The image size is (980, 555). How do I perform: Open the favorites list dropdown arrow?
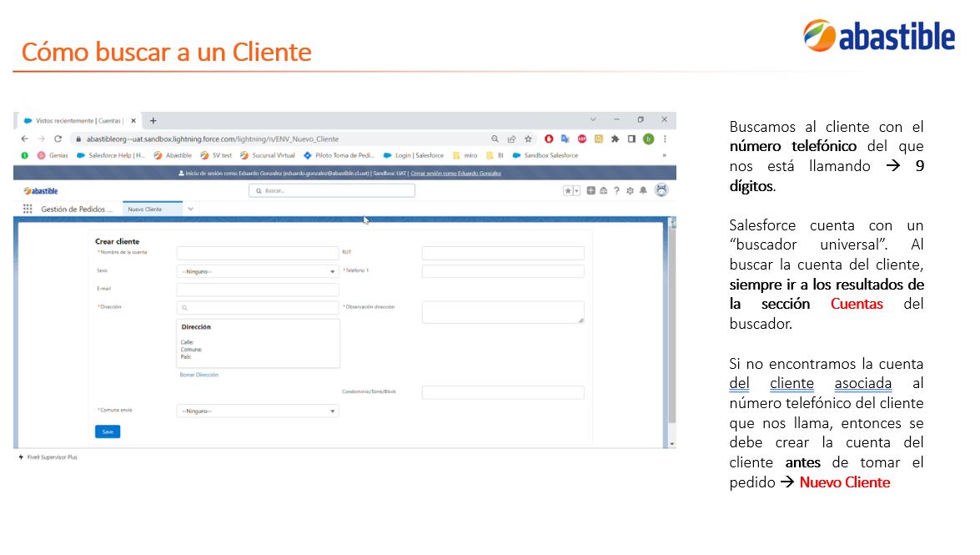[576, 191]
